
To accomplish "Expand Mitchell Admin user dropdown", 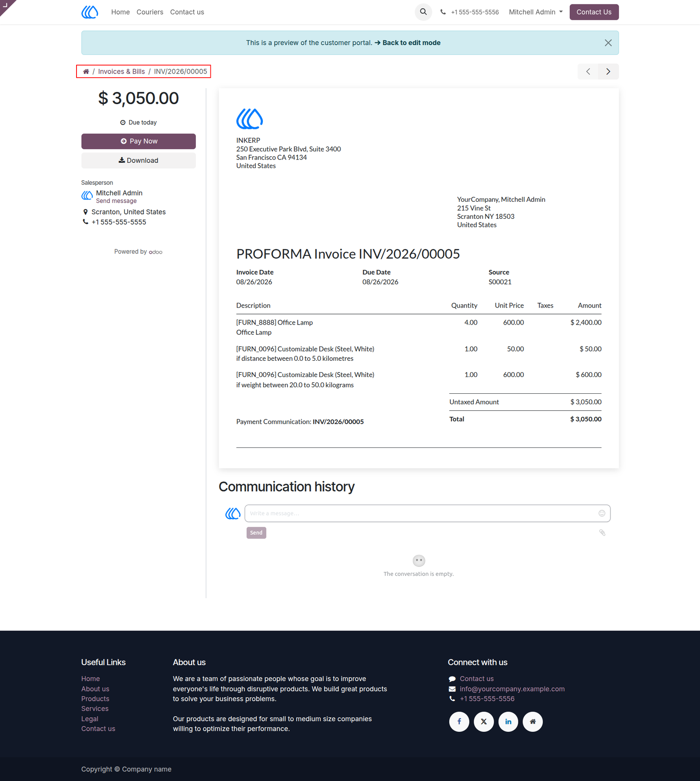I will (x=536, y=12).
